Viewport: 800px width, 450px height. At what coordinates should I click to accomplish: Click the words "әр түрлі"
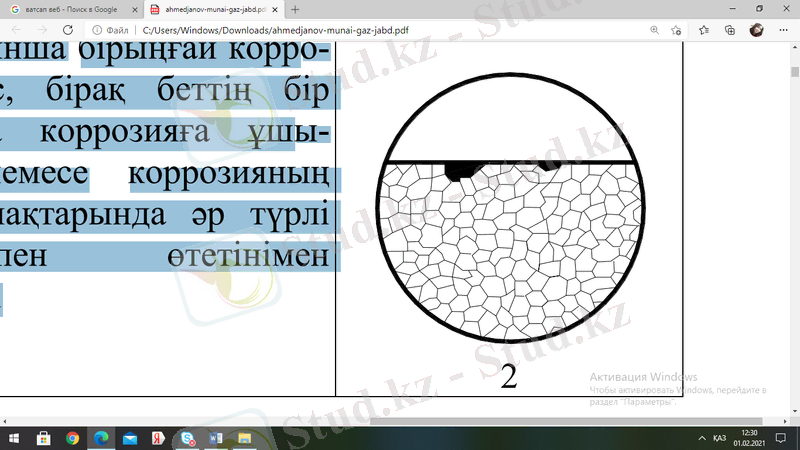(260, 215)
